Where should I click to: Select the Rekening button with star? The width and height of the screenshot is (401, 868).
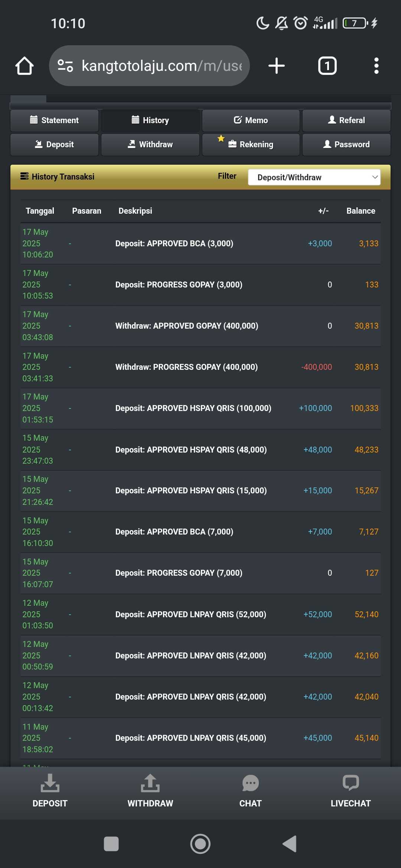pos(251,144)
